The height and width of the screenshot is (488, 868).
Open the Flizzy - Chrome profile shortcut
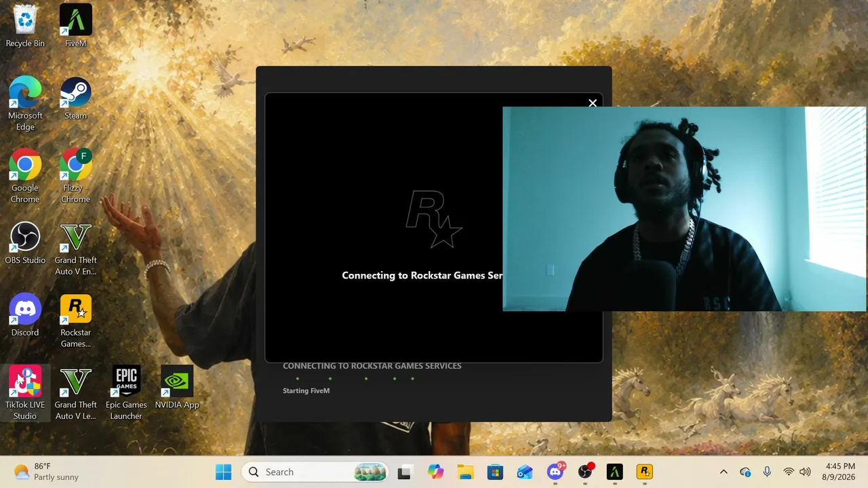point(75,177)
